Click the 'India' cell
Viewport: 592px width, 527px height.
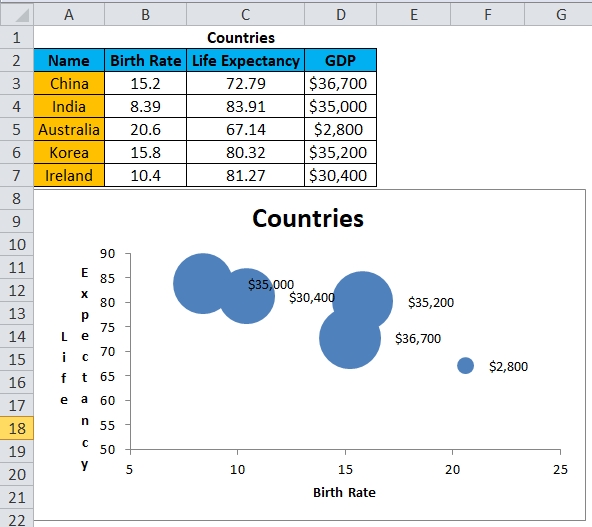coord(69,106)
